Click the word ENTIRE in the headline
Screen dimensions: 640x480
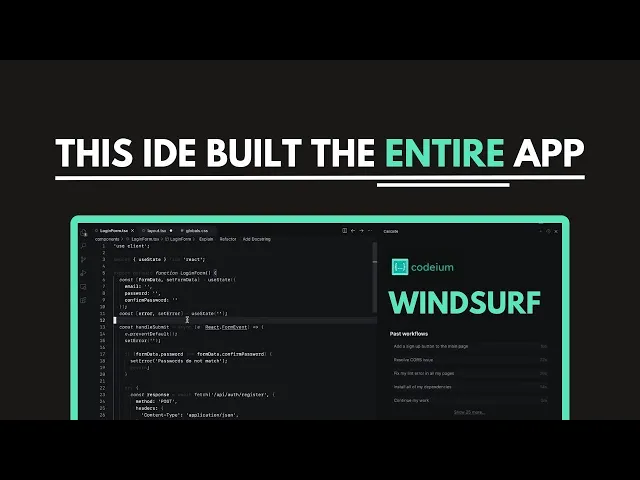pyautogui.click(x=444, y=152)
